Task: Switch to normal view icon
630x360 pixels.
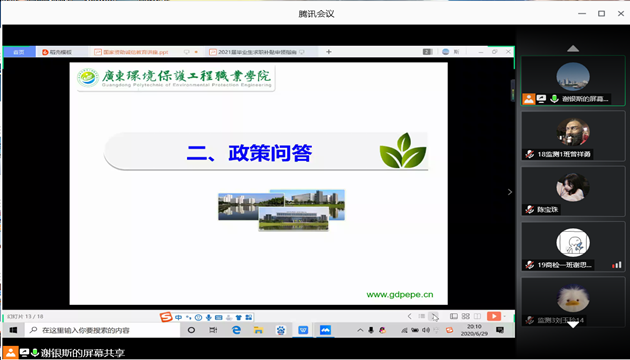Action: tap(454, 316)
